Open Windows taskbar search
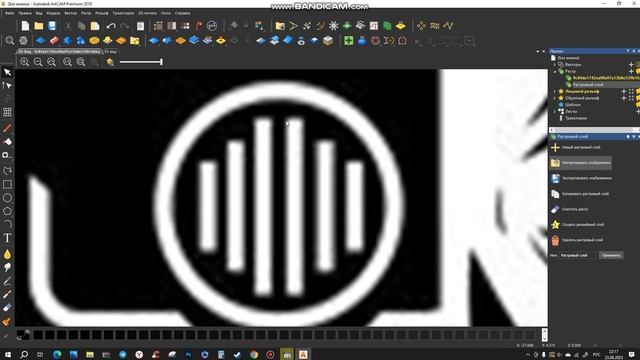This screenshot has height=360, width=640. point(24,354)
